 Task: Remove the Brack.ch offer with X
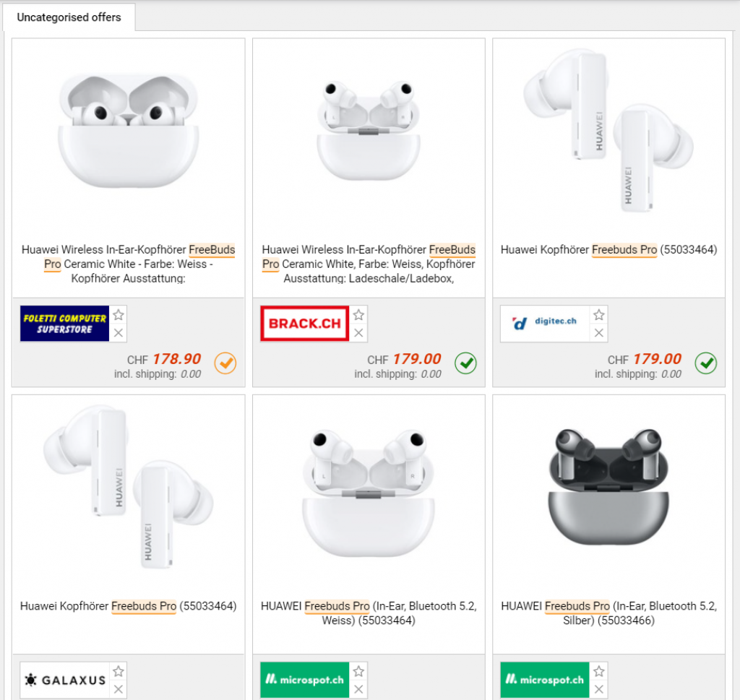[358, 333]
